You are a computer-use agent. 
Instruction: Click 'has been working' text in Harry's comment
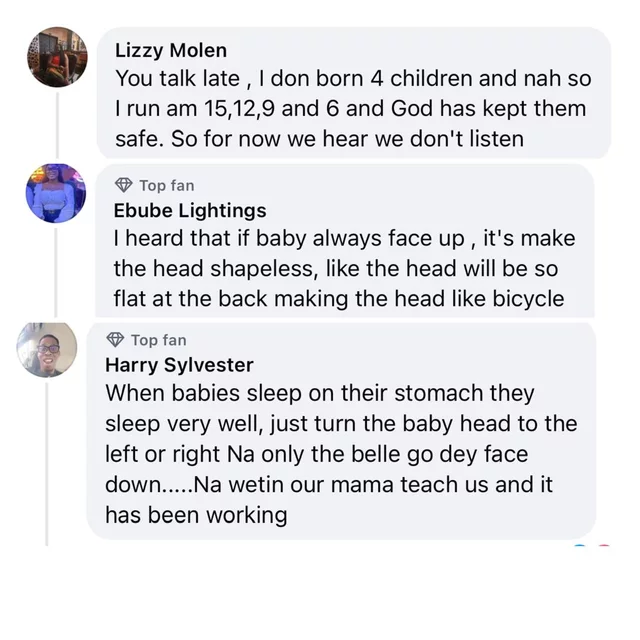(x=196, y=516)
